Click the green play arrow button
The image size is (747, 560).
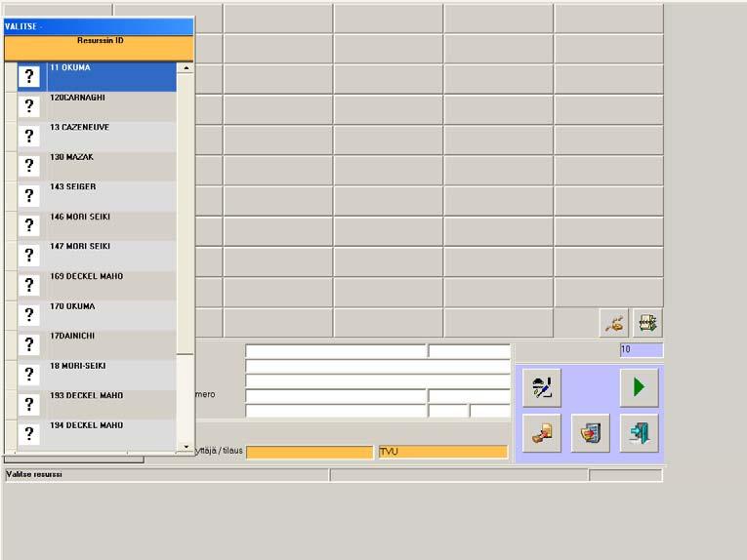pos(639,387)
